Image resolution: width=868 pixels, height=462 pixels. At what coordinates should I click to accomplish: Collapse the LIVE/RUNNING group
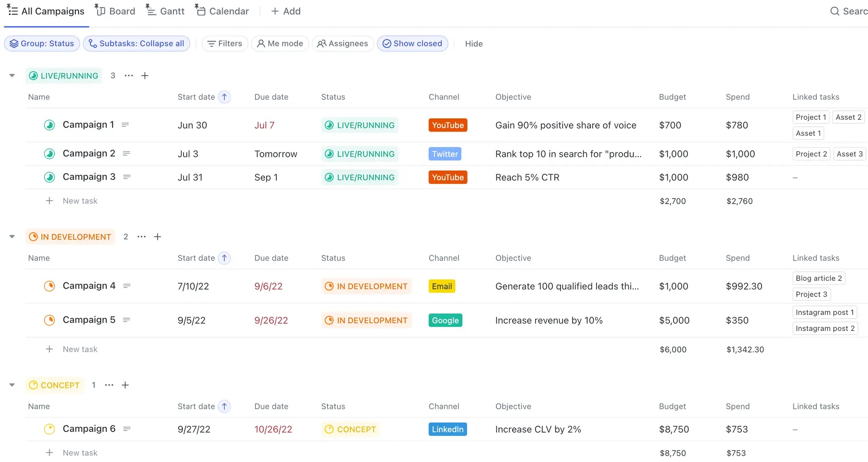pyautogui.click(x=12, y=76)
